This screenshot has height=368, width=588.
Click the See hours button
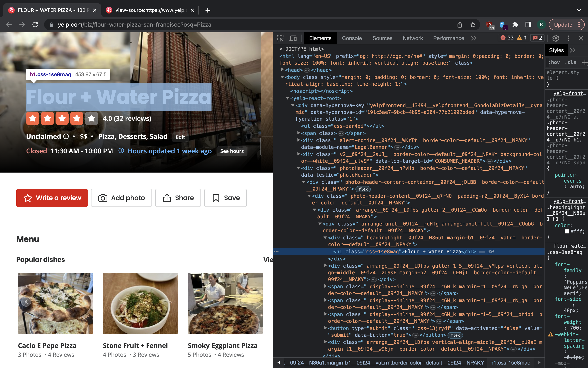[x=232, y=151]
